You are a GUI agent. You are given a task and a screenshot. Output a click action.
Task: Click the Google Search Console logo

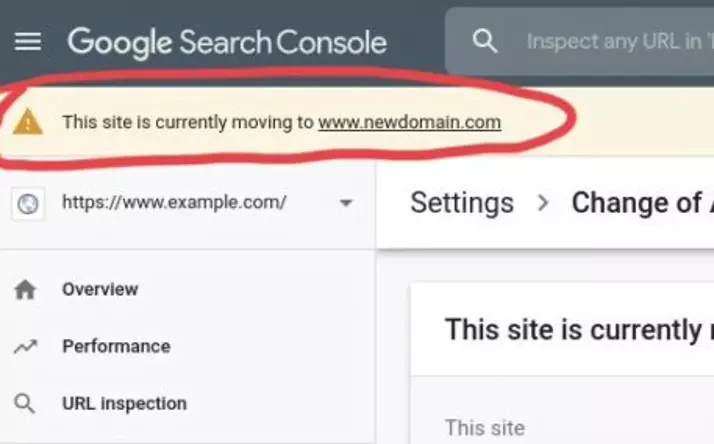(227, 42)
